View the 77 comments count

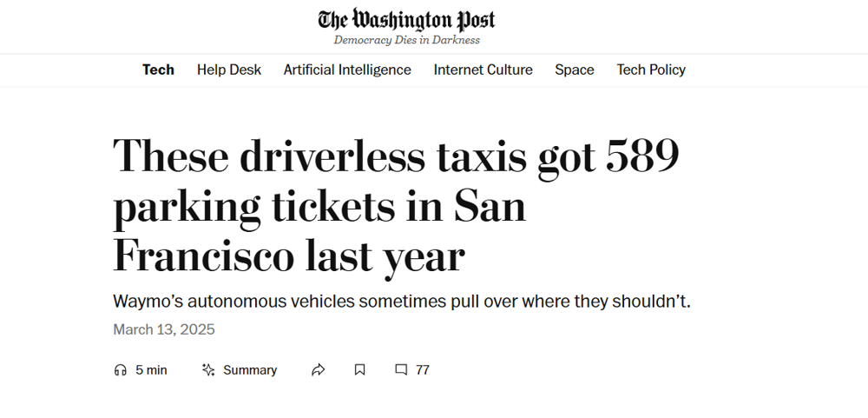pyautogui.click(x=423, y=370)
